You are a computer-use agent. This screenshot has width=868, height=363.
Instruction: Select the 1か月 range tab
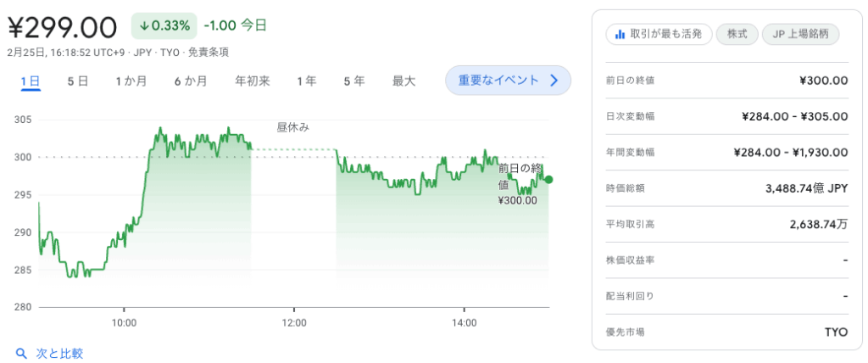click(x=131, y=81)
